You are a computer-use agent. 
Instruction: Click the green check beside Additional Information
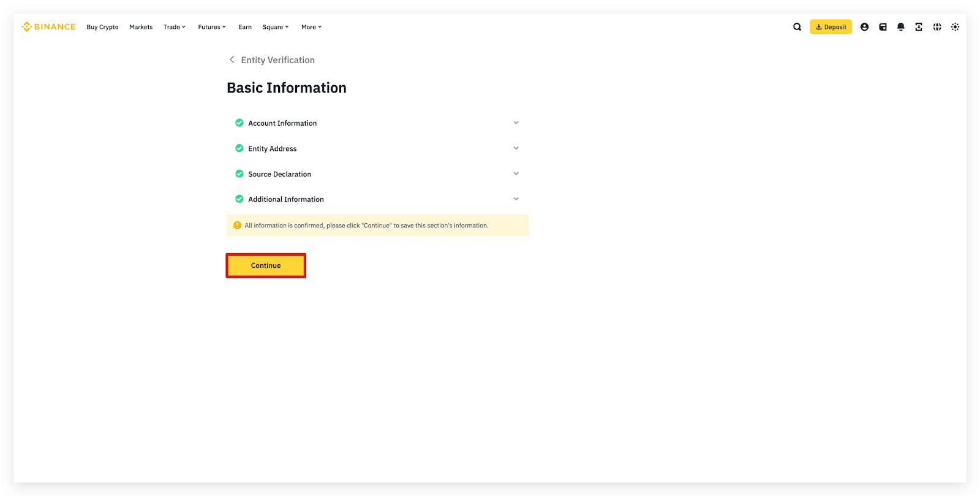point(239,199)
